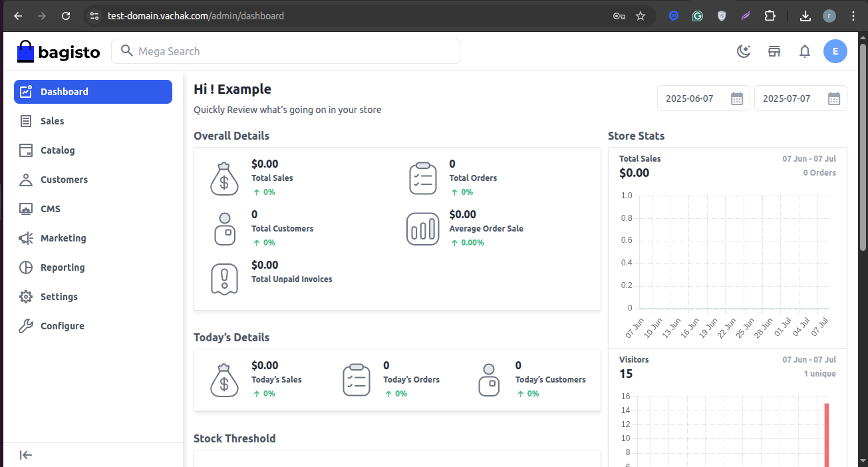Click the Total Unpaid Invoices receipt icon
The height and width of the screenshot is (467, 868).
(x=224, y=279)
